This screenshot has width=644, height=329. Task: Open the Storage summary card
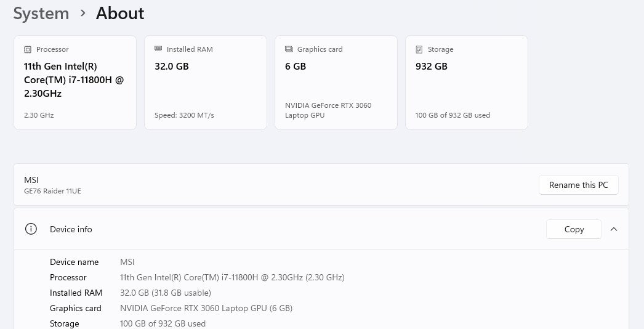pos(467,83)
